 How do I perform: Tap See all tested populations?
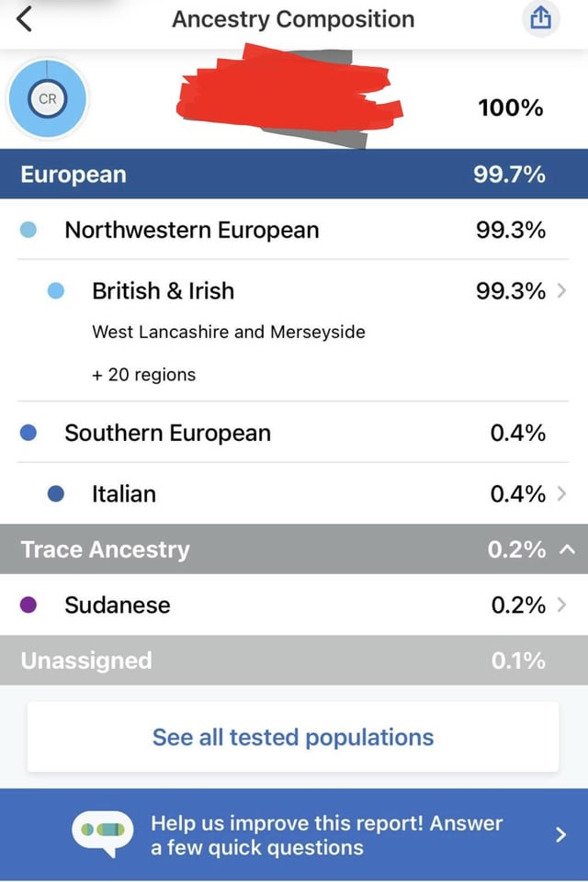(293, 737)
